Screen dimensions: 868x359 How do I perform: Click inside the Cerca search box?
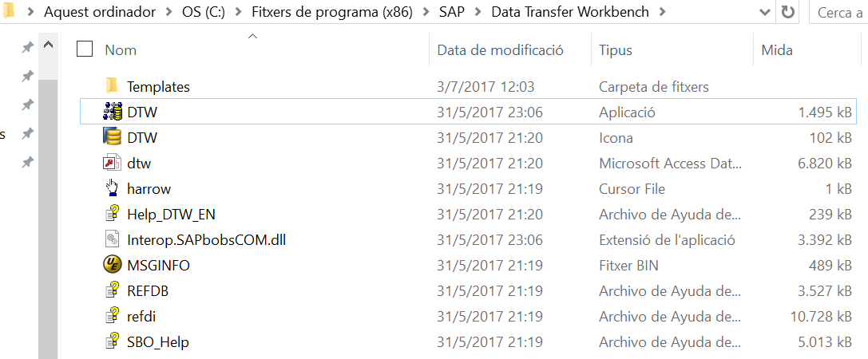838,12
